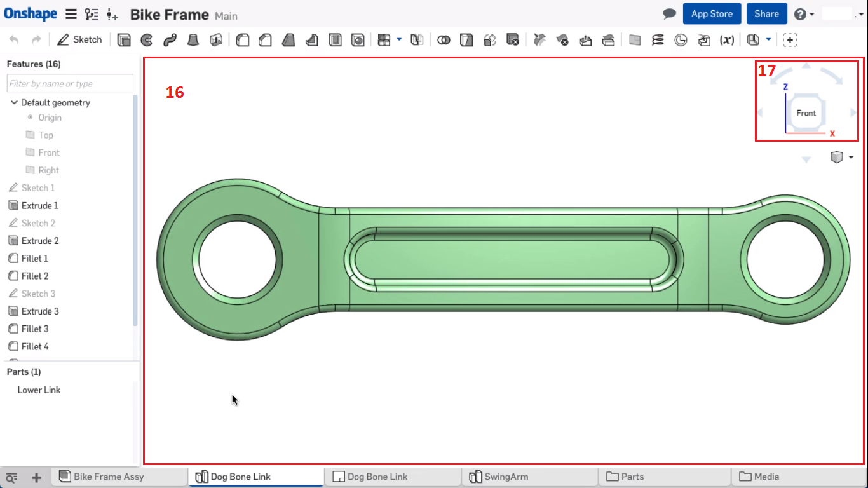
Task: Click the Filter by name or type field
Action: [x=70, y=83]
